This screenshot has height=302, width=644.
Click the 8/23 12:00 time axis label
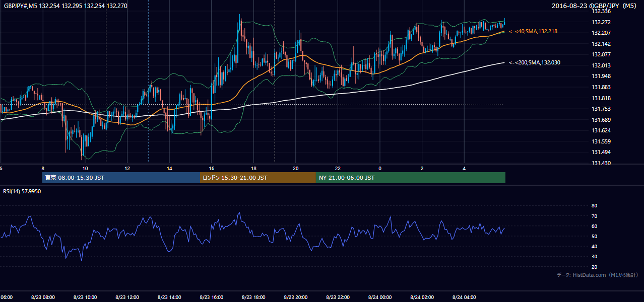point(127,297)
